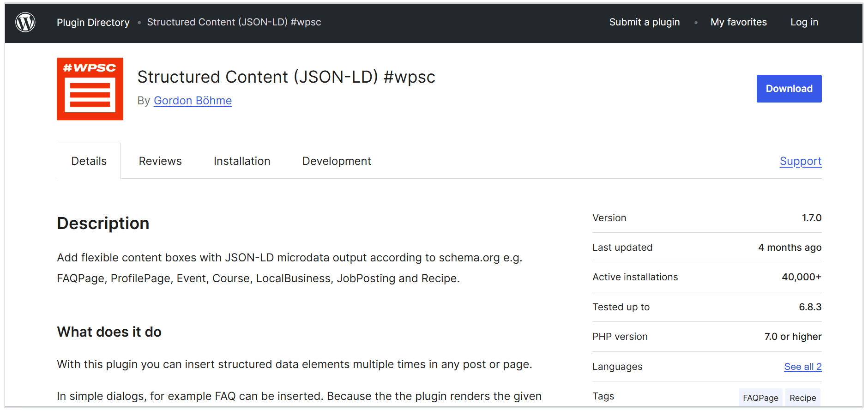Open author Gordon Böhme profile
Screen dimensions: 868x411
coord(193,101)
